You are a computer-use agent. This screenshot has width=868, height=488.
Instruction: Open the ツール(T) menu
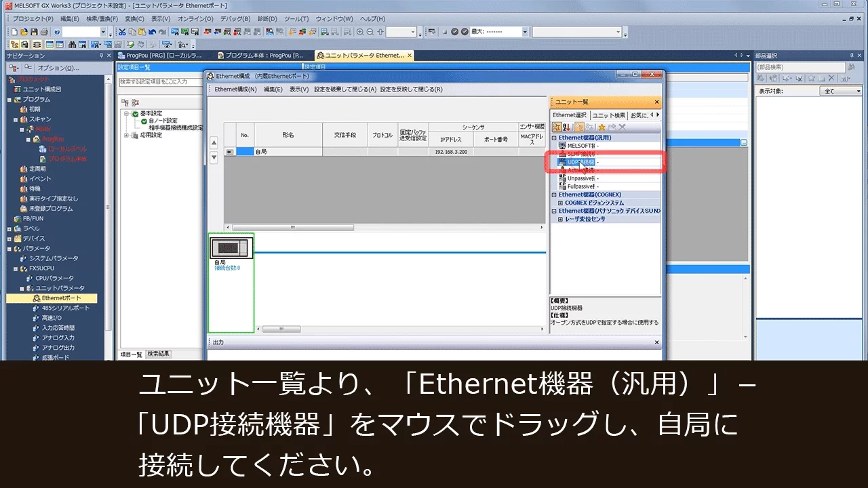(x=296, y=19)
